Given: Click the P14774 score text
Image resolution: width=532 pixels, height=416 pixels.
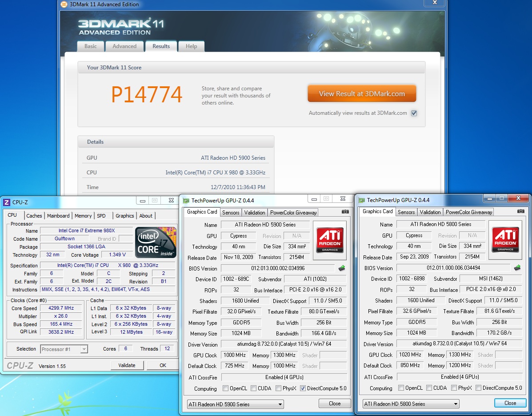Looking at the screenshot, I should 147,94.
